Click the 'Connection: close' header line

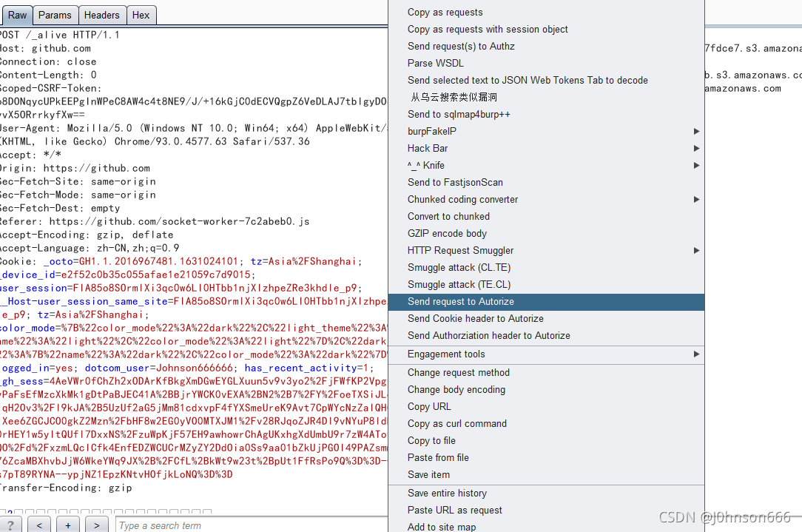coord(48,61)
